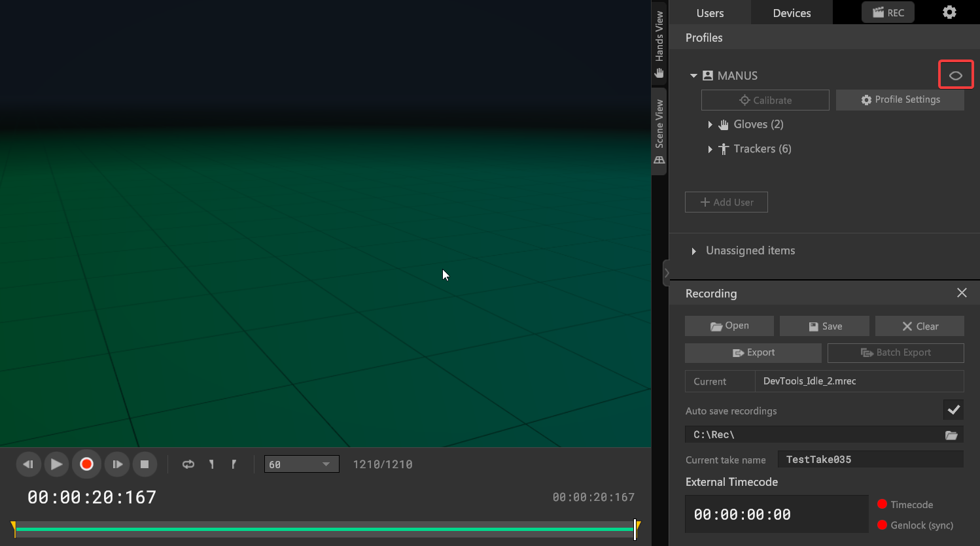Step back one frame
980x546 pixels.
pos(28,464)
